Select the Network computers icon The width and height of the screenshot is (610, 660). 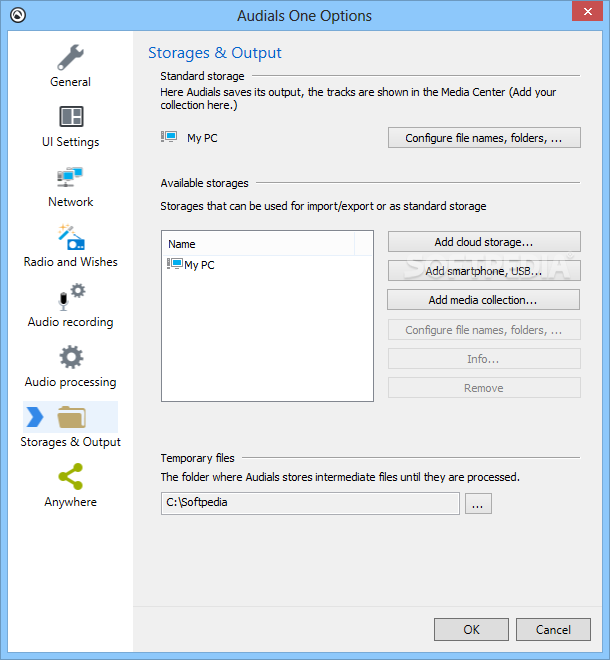pyautogui.click(x=70, y=177)
